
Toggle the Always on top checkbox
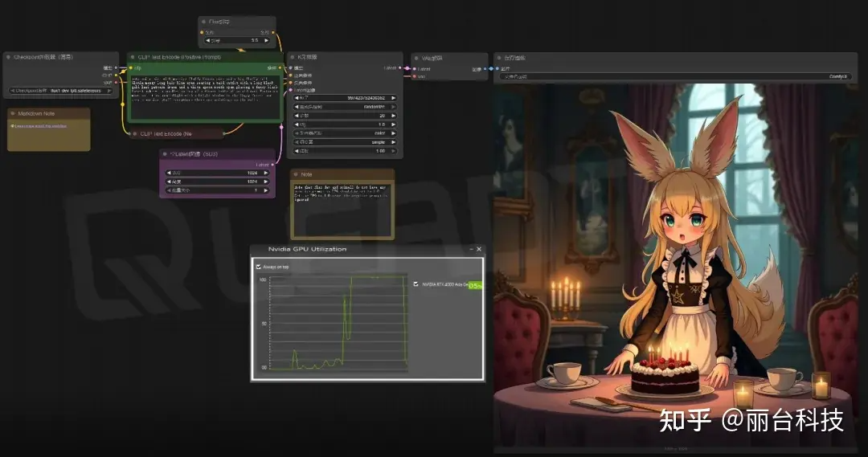pyautogui.click(x=259, y=267)
